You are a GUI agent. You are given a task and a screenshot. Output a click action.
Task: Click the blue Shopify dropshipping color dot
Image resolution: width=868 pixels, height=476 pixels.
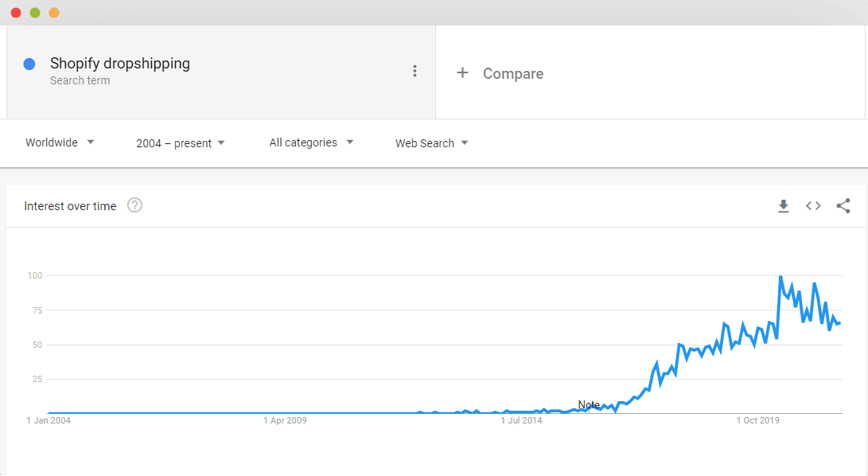tap(29, 64)
